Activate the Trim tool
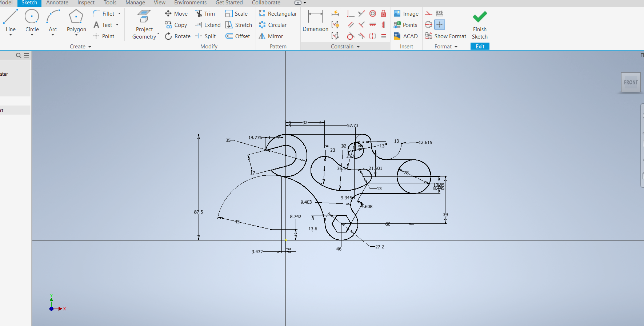 (x=205, y=14)
